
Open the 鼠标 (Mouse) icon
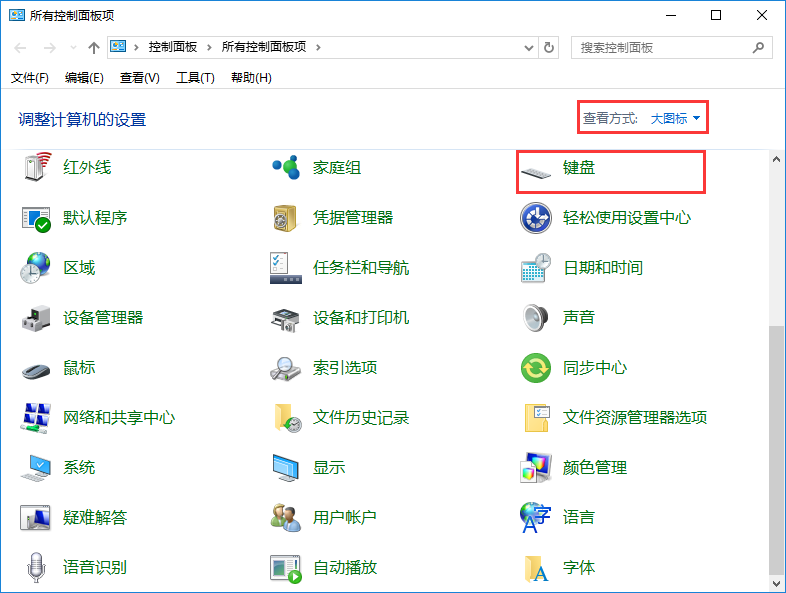pos(37,368)
